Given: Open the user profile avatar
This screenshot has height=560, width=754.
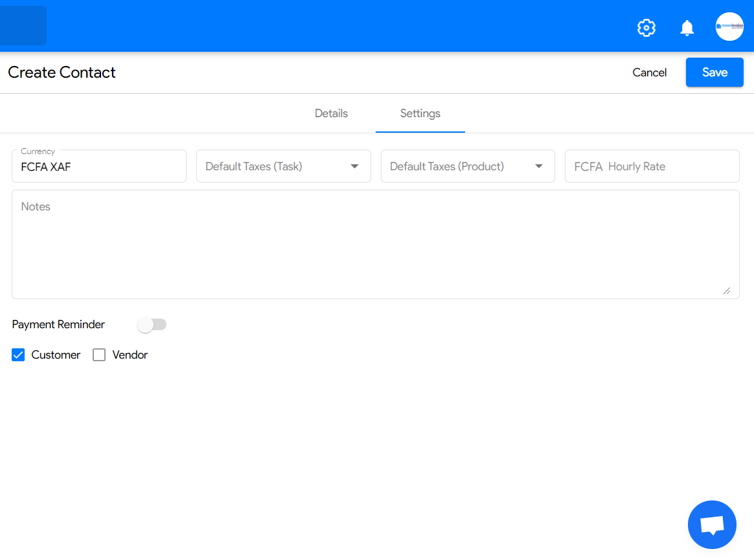Looking at the screenshot, I should point(729,27).
